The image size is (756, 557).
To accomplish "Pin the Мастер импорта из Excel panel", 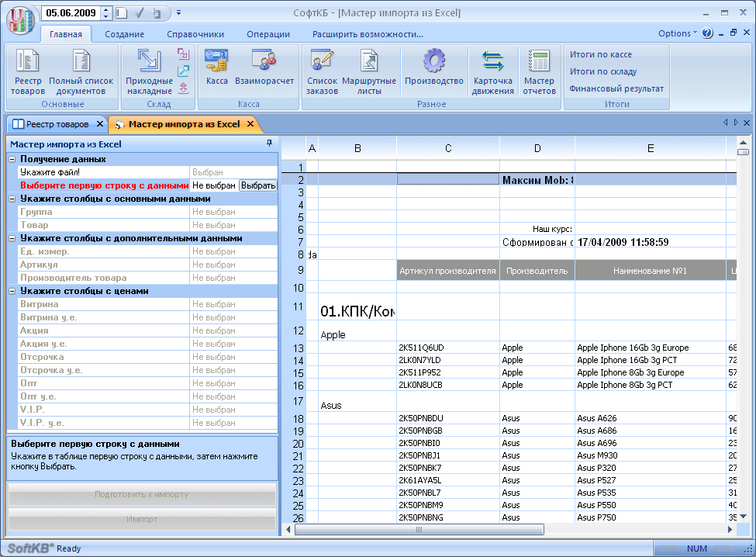I will click(x=269, y=144).
